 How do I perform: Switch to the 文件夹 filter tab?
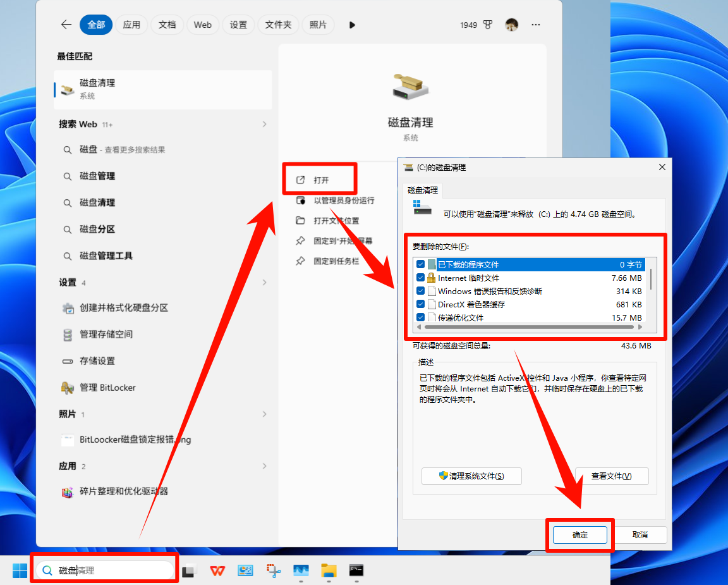click(278, 25)
